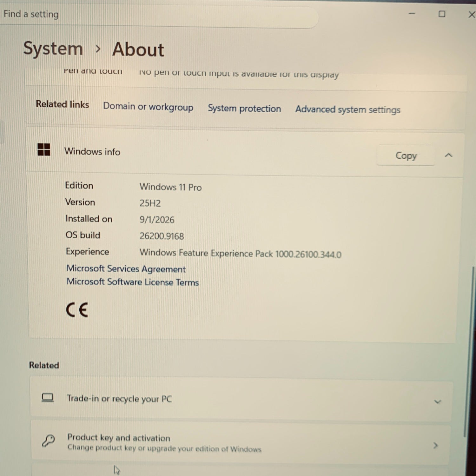Copy the Windows info details
The image size is (476, 476).
point(406,155)
